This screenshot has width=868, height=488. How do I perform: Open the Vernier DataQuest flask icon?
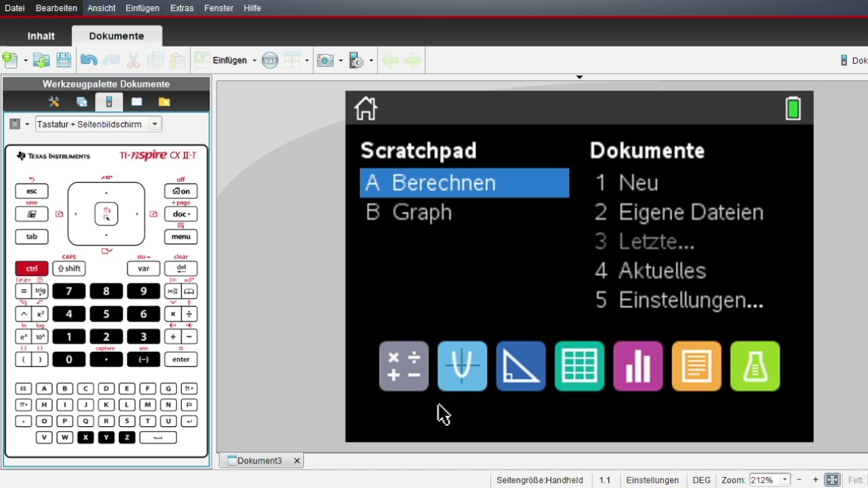coord(755,366)
